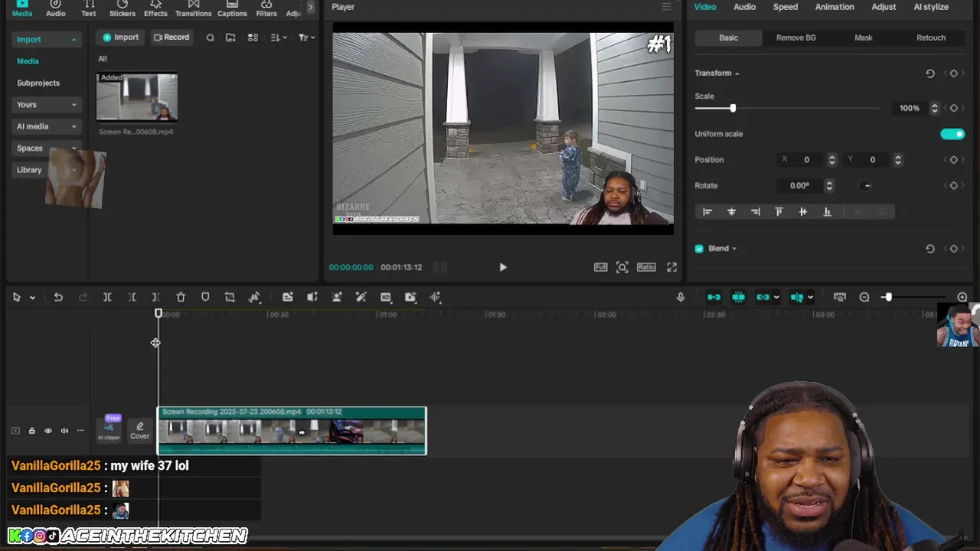The image size is (980, 551).
Task: Switch to the Speed tab
Action: coord(785,7)
